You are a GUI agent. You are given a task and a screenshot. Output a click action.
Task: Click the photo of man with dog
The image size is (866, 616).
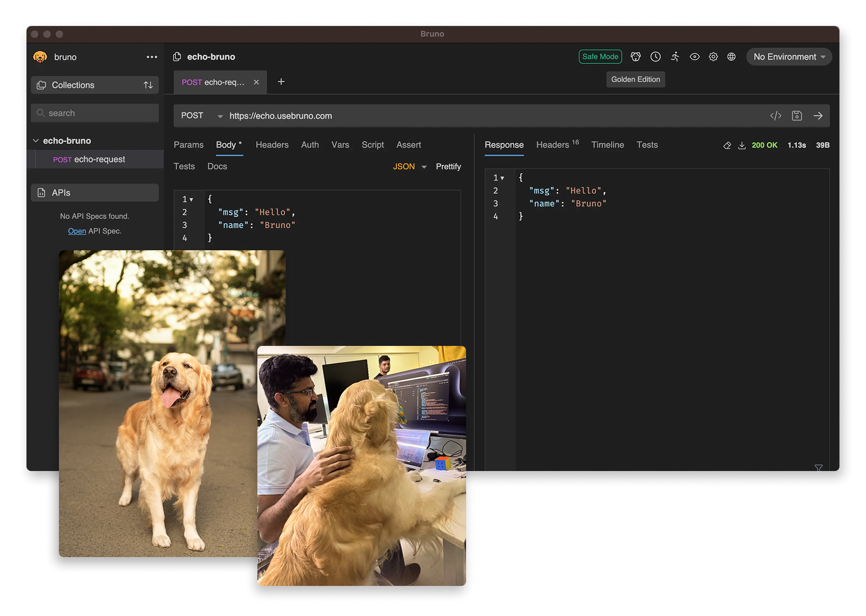point(361,466)
